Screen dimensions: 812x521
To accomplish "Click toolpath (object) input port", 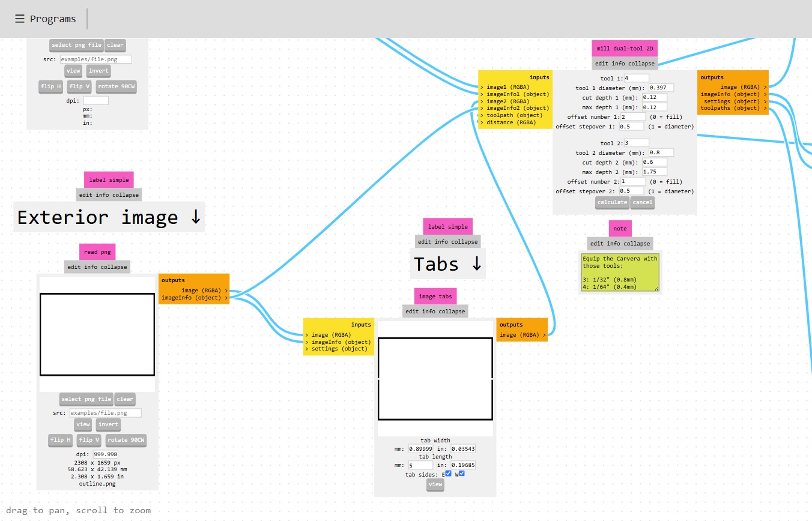I will [511, 115].
